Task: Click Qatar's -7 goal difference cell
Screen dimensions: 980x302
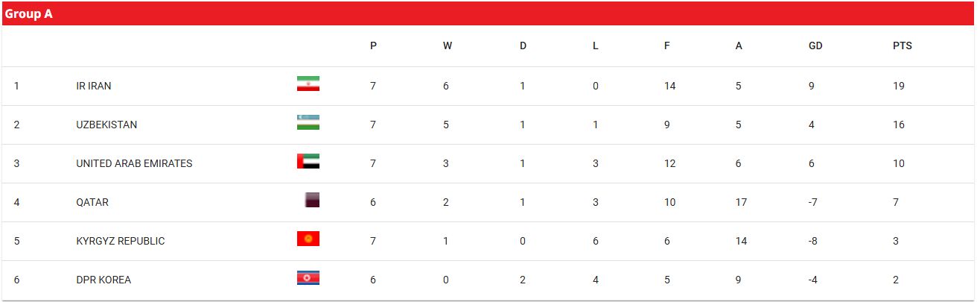Action: tap(814, 202)
